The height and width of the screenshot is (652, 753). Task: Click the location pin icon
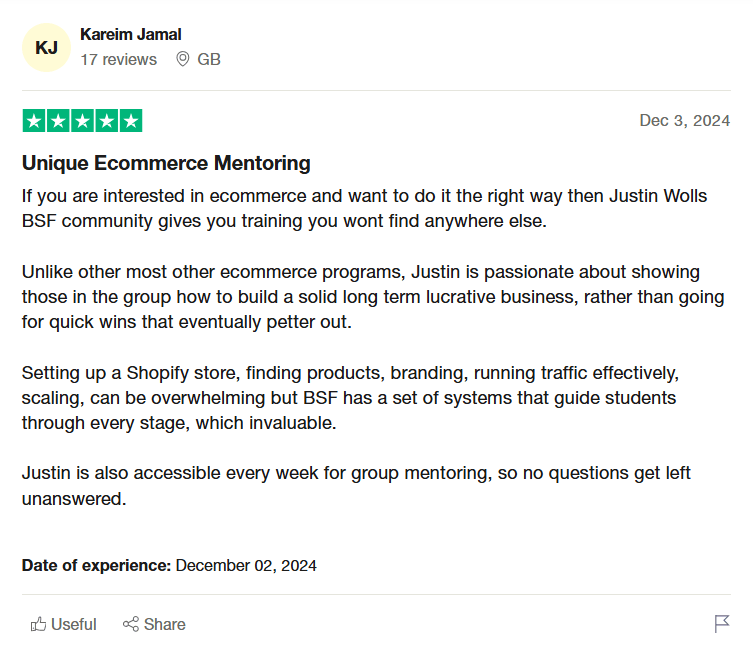tap(182, 59)
